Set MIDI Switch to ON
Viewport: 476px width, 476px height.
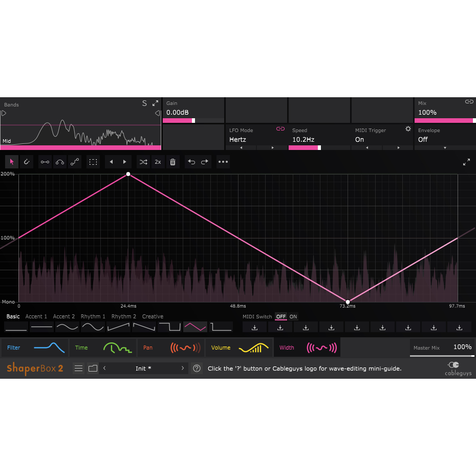tap(293, 317)
